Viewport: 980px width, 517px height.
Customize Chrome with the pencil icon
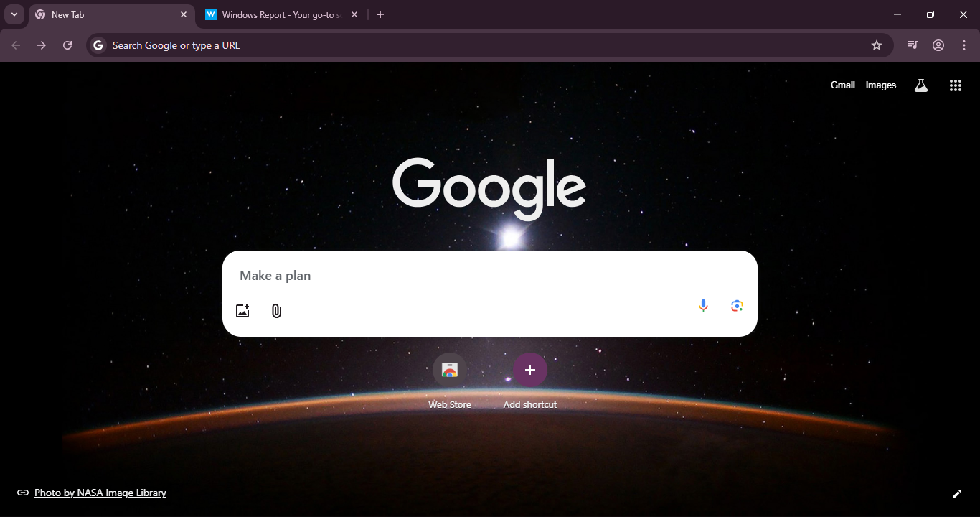[957, 493]
